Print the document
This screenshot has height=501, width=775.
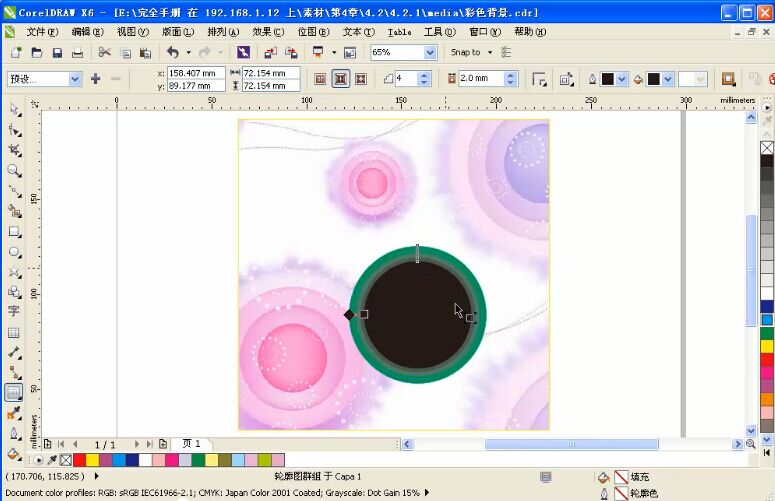[78, 52]
